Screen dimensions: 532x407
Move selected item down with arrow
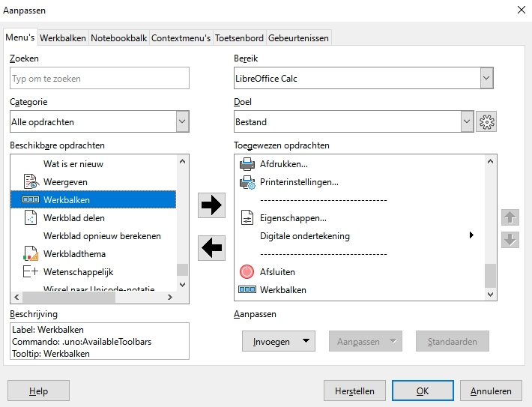(510, 240)
